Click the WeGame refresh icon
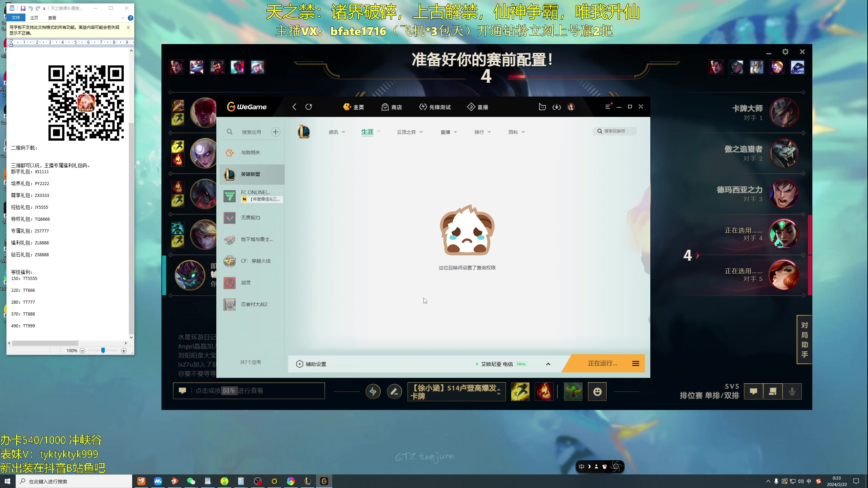 click(309, 107)
